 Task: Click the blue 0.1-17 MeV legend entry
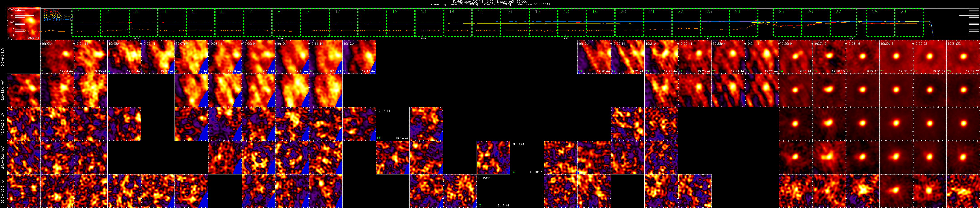(x=58, y=19)
